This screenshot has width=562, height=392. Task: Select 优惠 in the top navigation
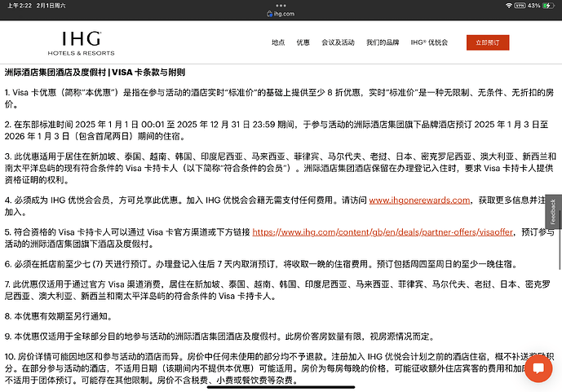[303, 42]
